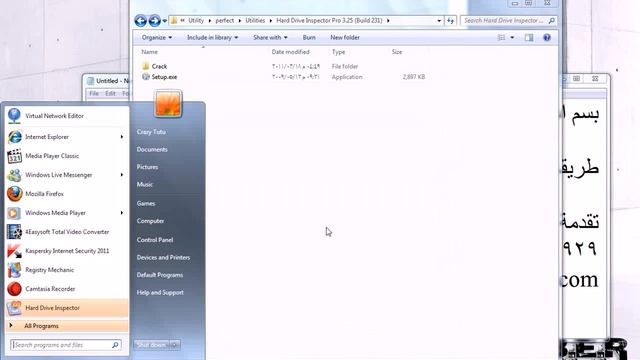Expand Windows Live Messenger jump list arrow
The image size is (640, 360).
pos(122,175)
